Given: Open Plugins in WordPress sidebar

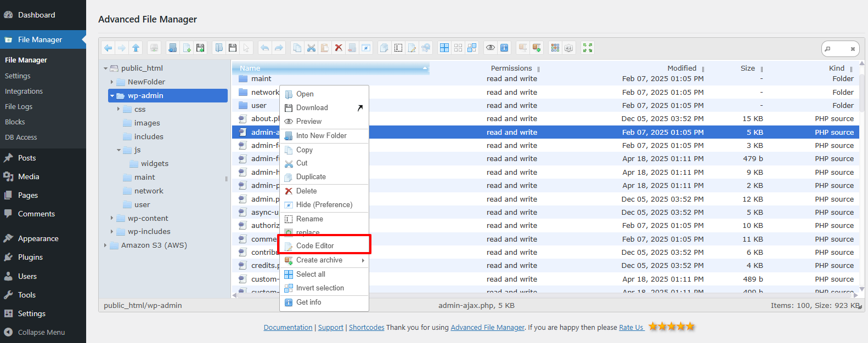Looking at the screenshot, I should [x=43, y=258].
